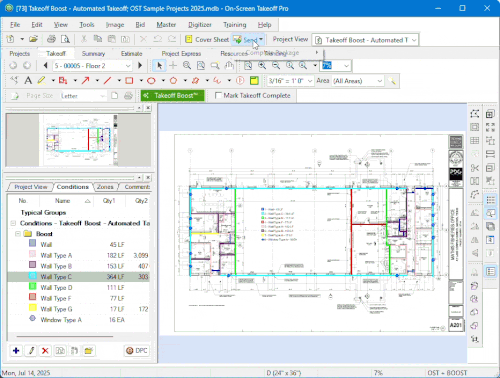Click the DPC button

(137, 351)
